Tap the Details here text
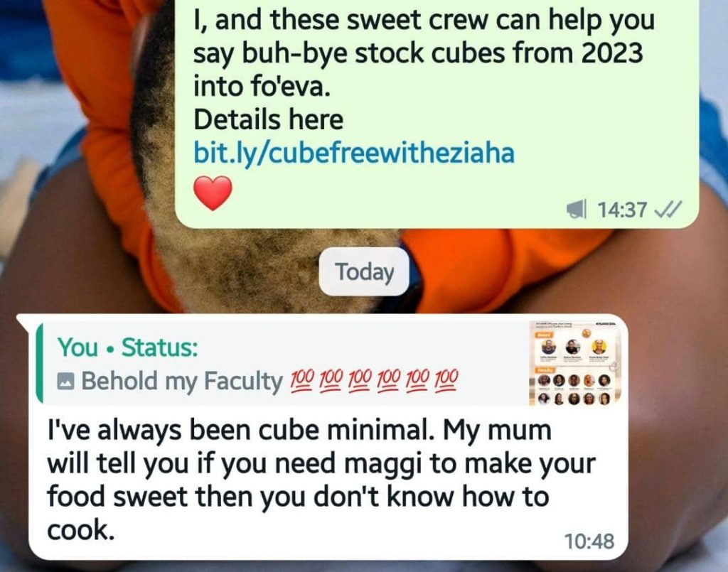 pyautogui.click(x=268, y=119)
